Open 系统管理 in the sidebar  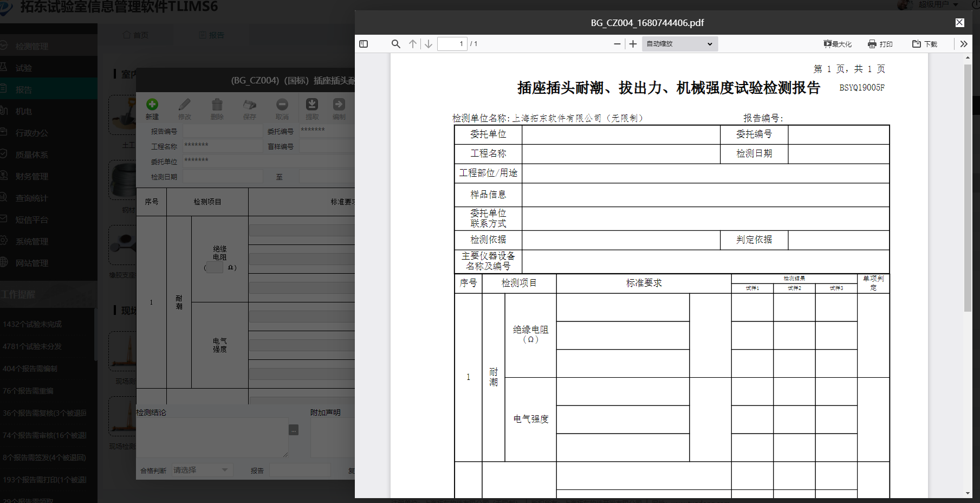point(49,241)
